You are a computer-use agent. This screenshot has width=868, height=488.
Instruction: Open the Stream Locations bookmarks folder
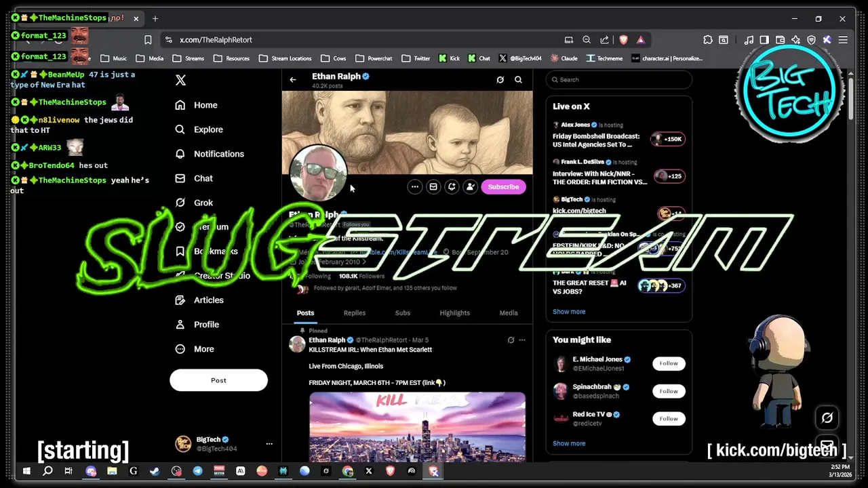(x=285, y=58)
